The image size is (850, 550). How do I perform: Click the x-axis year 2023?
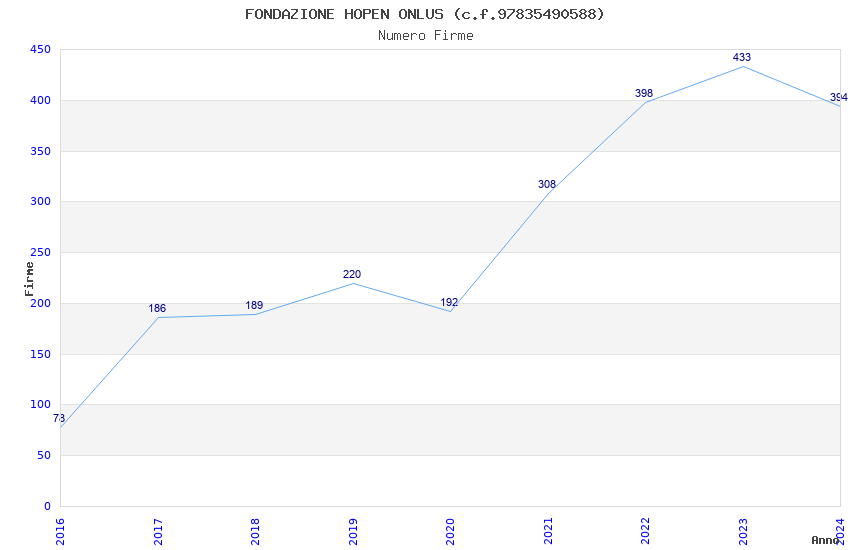(x=743, y=532)
